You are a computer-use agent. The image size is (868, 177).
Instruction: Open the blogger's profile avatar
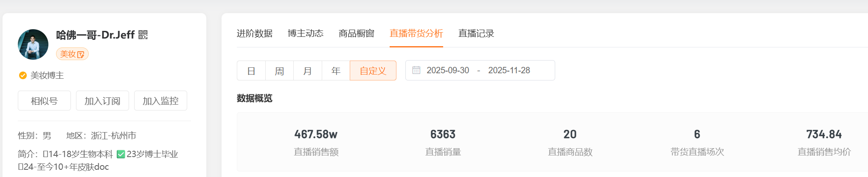33,44
